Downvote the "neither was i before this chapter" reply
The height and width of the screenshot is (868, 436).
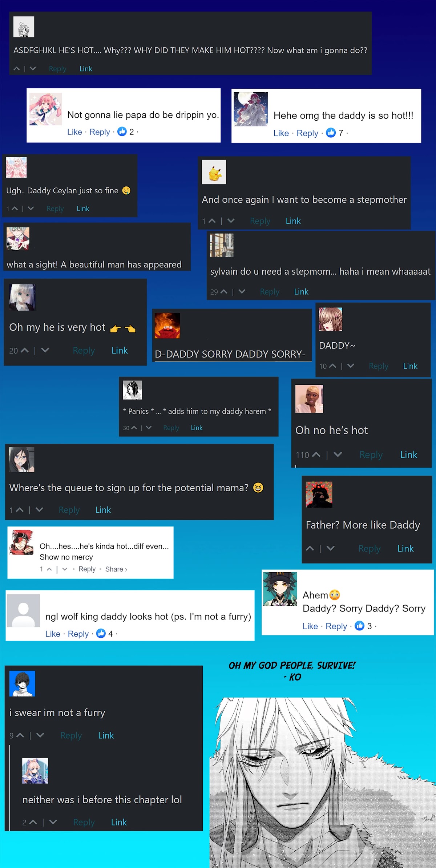tap(53, 822)
